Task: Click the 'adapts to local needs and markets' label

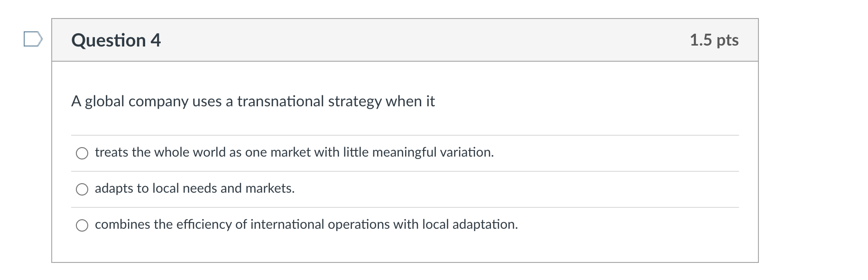Action: click(194, 188)
